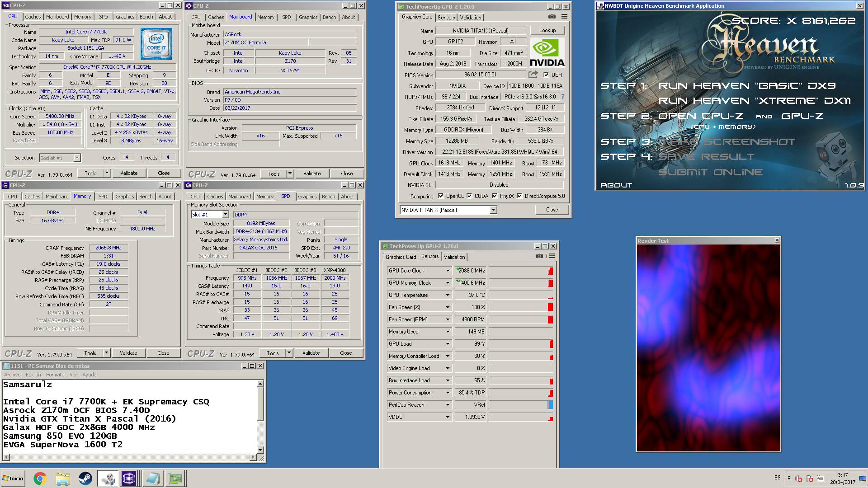The width and height of the screenshot is (868, 488).
Task: Click the Intel Core i7 logo in CPU-Z
Action: pos(156,44)
